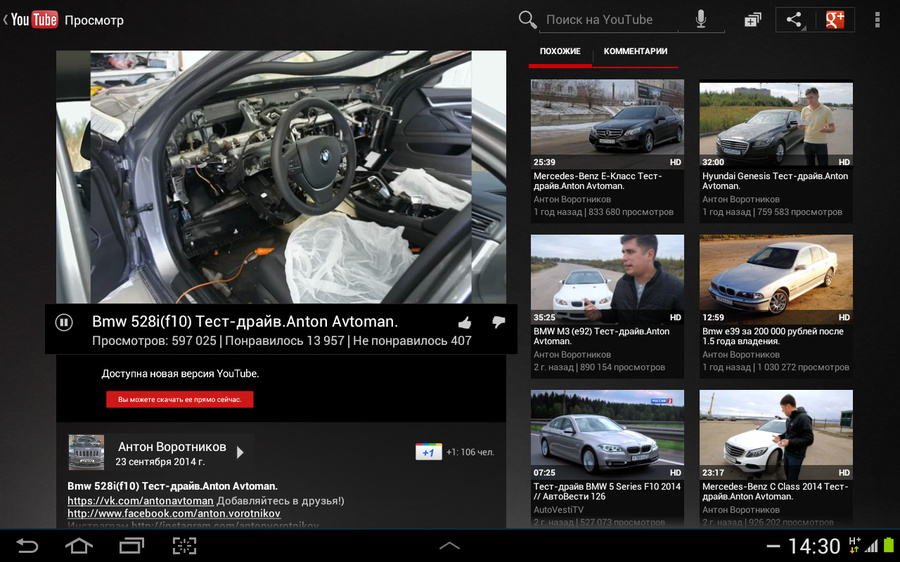Viewport: 900px width, 562px height.
Task: Tap the YouTube logo back button
Action: [x=30, y=20]
